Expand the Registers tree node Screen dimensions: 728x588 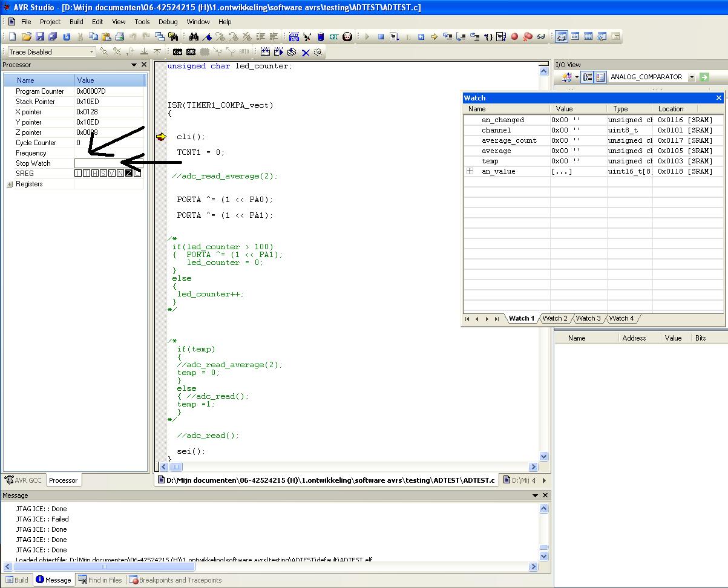pyautogui.click(x=10, y=185)
